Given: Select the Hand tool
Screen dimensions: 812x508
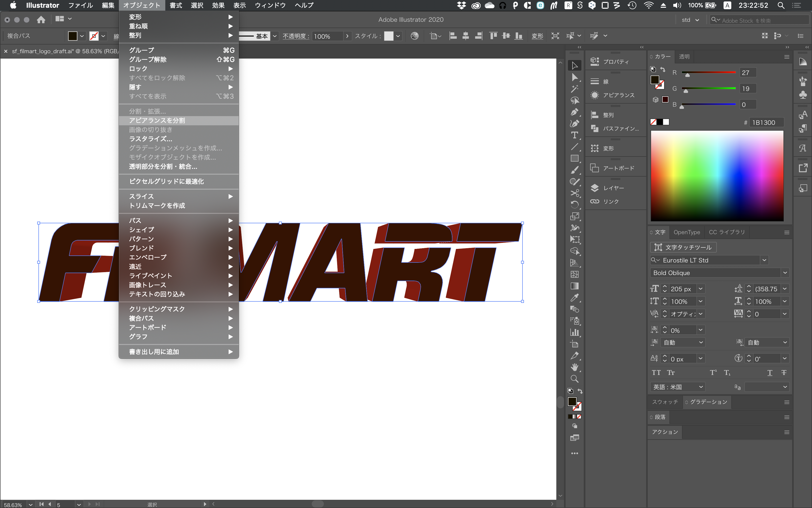Looking at the screenshot, I should 574,367.
